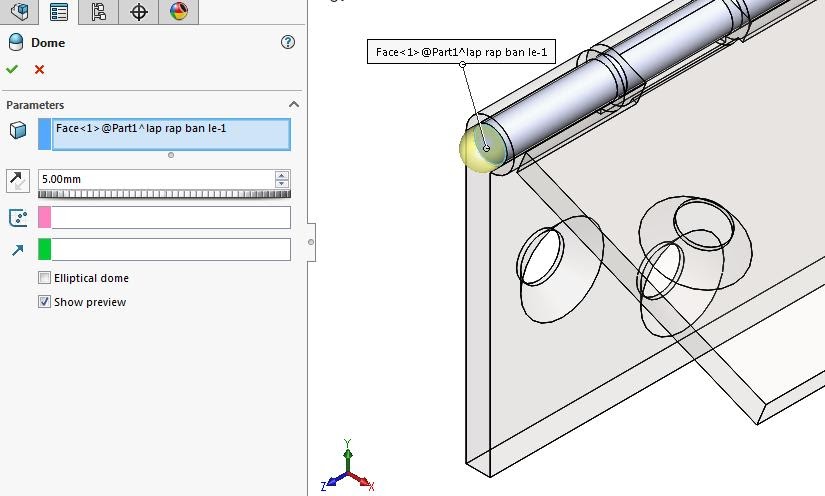The height and width of the screenshot is (496, 825).
Task: Accept the dome with green checkmark
Action: 12,69
